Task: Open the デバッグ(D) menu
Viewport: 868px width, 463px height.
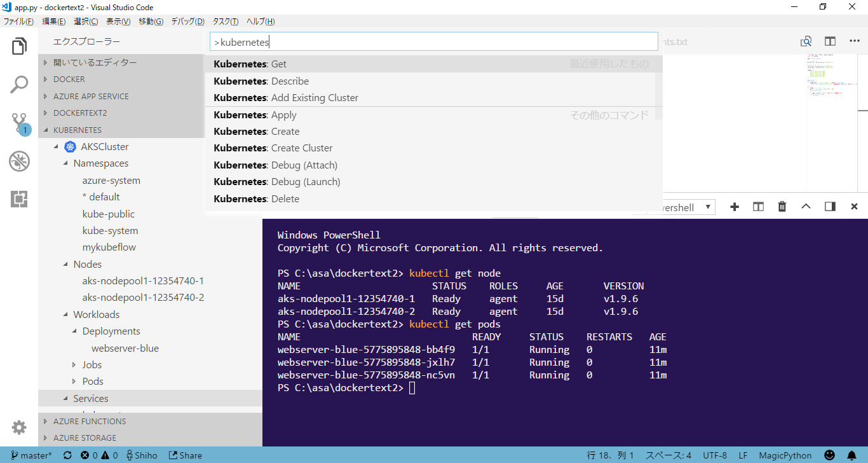Action: pyautogui.click(x=187, y=21)
